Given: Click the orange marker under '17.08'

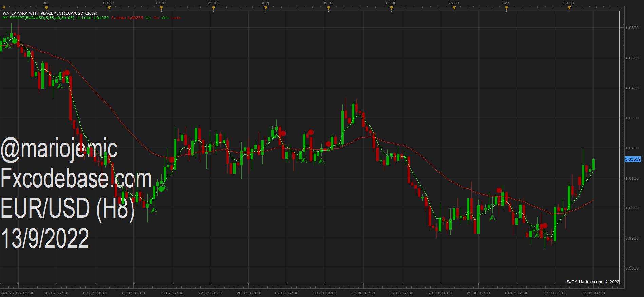Looking at the screenshot, I should coord(391,8).
